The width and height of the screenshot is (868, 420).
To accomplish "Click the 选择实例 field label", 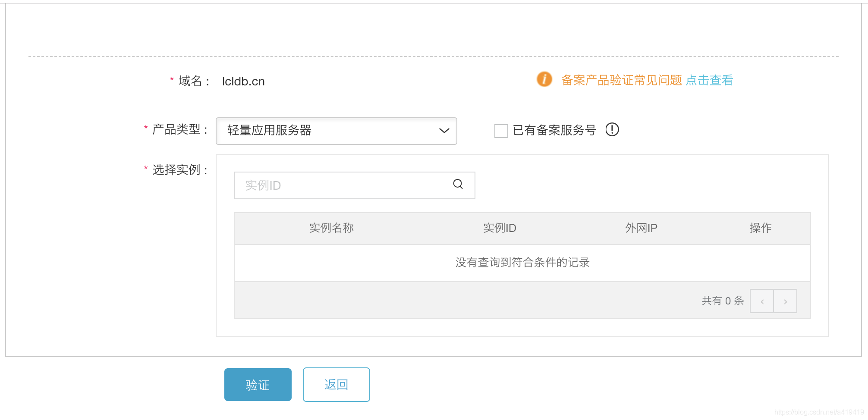I will click(179, 169).
